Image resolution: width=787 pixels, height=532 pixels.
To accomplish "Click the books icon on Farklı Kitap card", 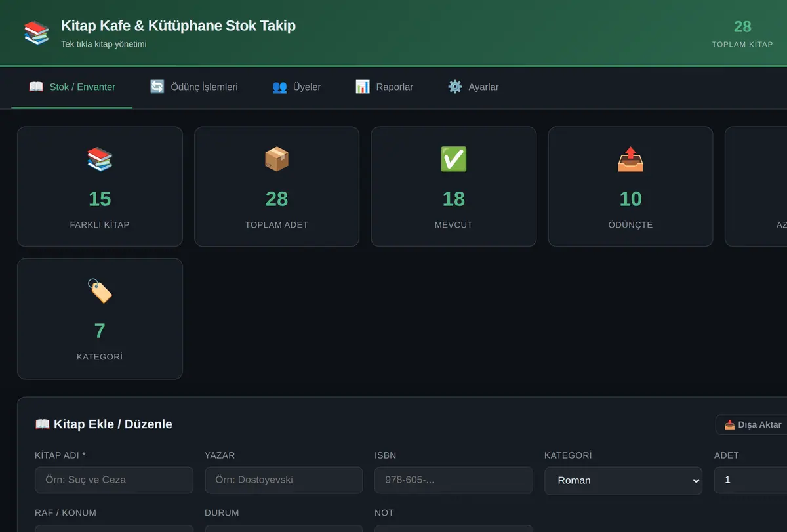I will click(x=100, y=159).
